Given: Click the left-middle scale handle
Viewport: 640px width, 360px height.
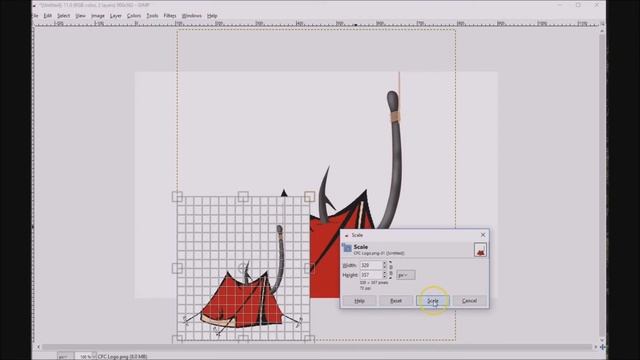Looking at the screenshot, I should pyautogui.click(x=177, y=268).
